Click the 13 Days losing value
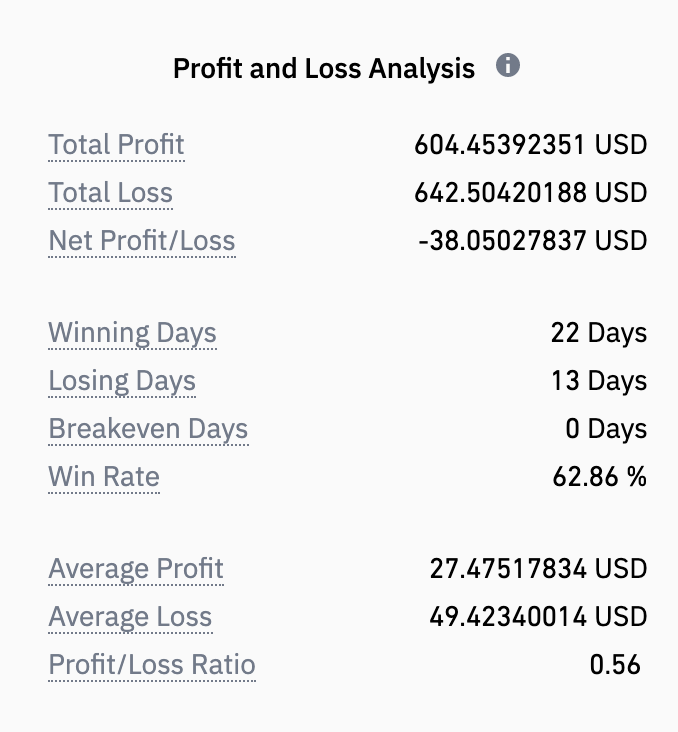Viewport: 678px width, 732px height. pyautogui.click(x=599, y=381)
